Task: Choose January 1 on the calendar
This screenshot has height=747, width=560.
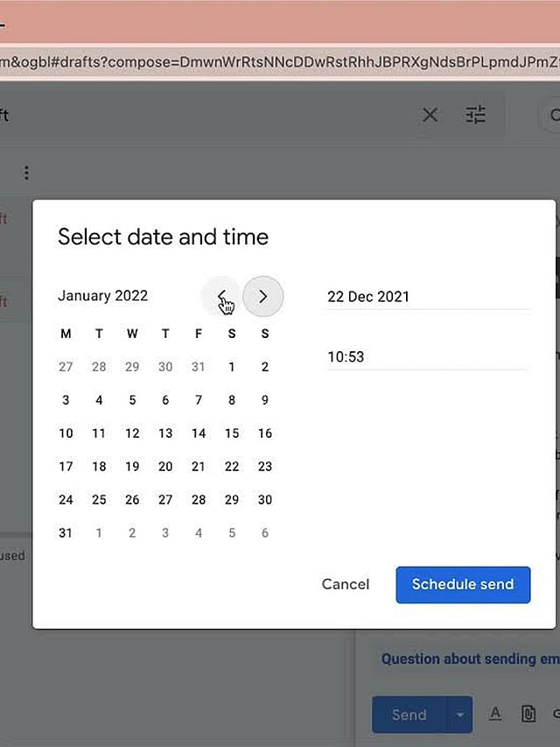Action: click(x=232, y=367)
